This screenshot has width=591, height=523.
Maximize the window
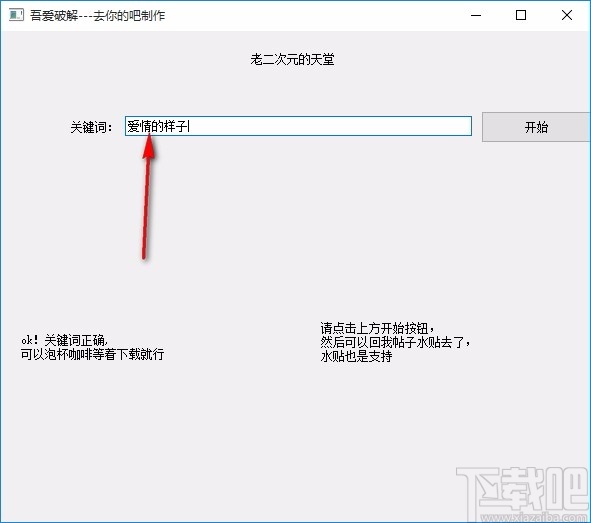coord(521,15)
